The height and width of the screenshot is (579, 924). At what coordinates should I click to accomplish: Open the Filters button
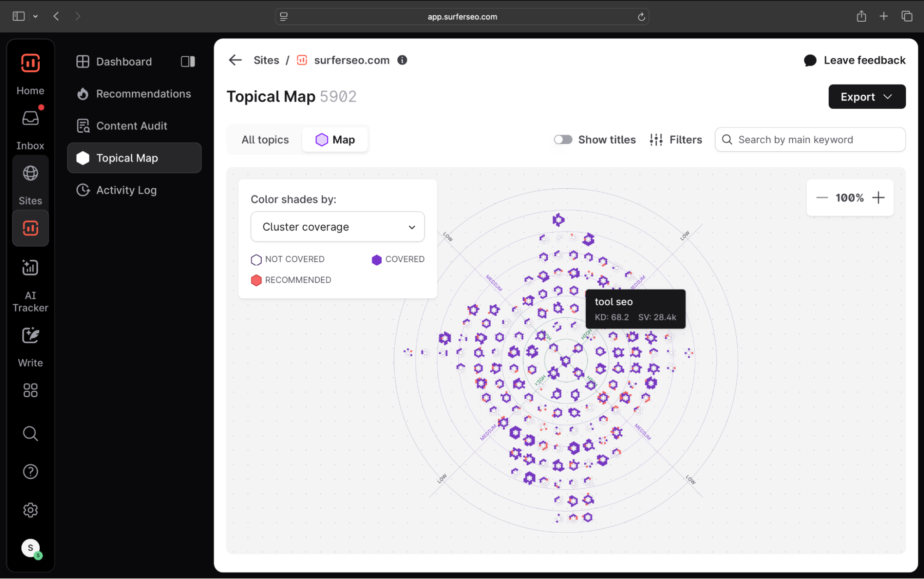[x=676, y=140]
